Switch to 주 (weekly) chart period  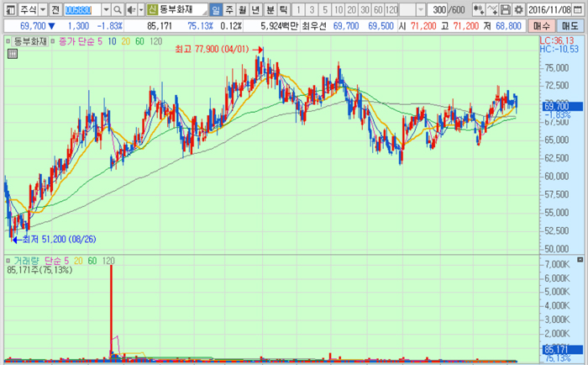coord(229,9)
